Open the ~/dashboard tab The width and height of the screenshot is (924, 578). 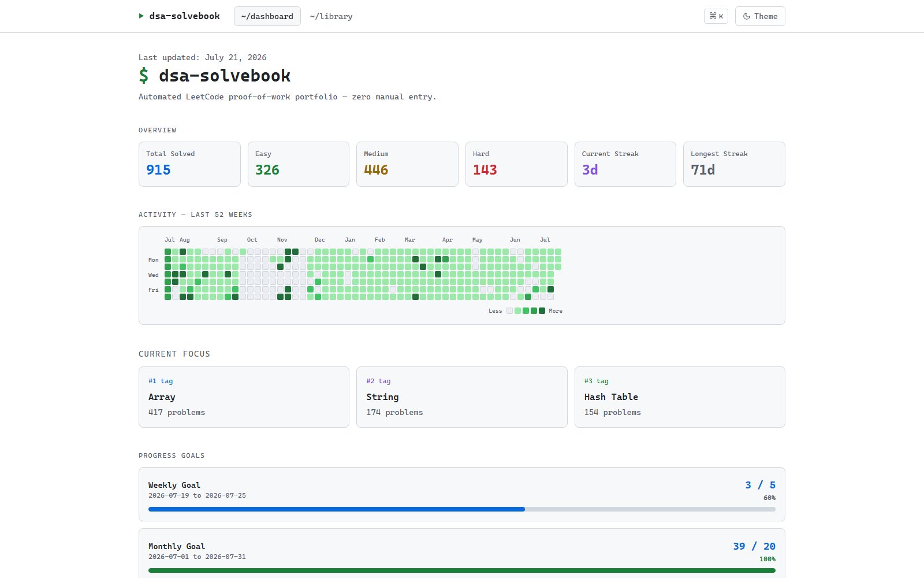click(267, 16)
